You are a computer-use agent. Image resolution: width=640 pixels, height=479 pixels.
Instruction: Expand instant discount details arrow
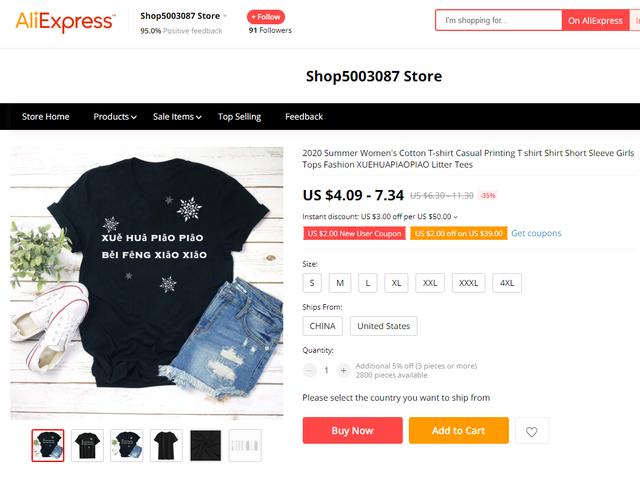point(456,217)
